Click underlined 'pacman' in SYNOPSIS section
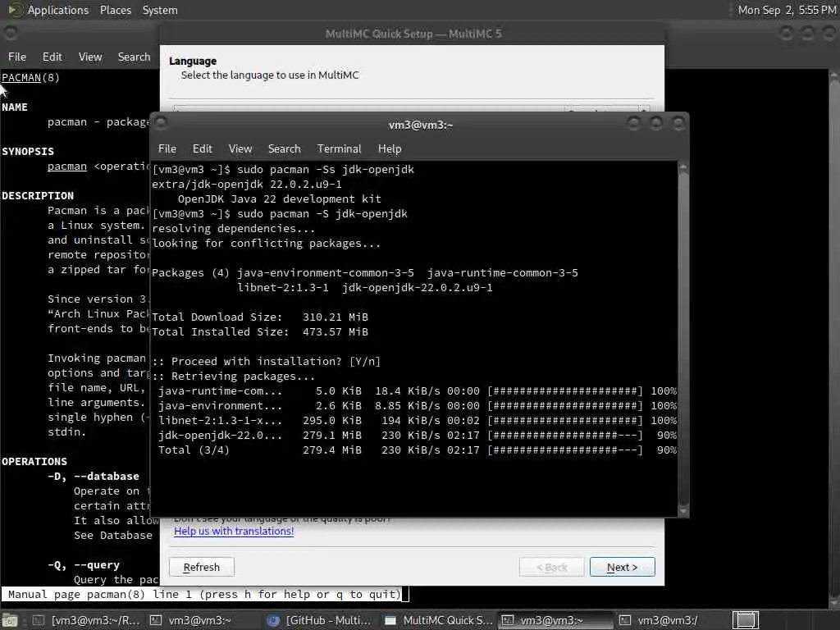 pos(67,167)
